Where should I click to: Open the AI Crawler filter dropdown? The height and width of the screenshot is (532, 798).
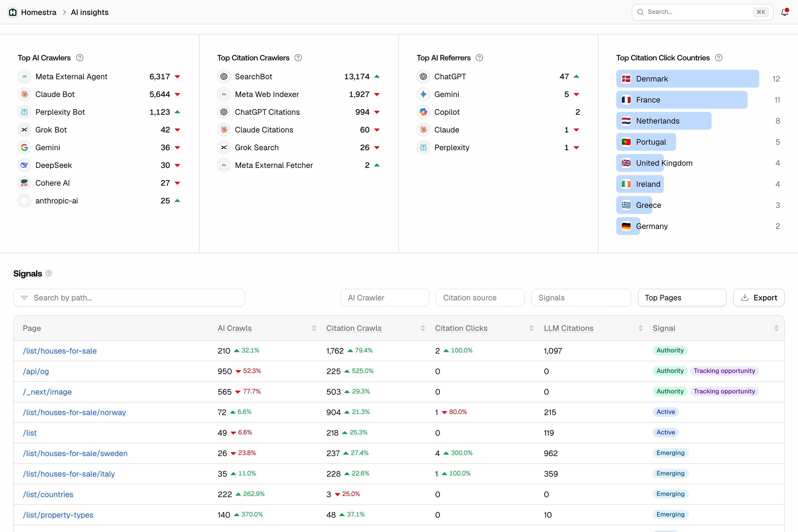[x=385, y=298]
